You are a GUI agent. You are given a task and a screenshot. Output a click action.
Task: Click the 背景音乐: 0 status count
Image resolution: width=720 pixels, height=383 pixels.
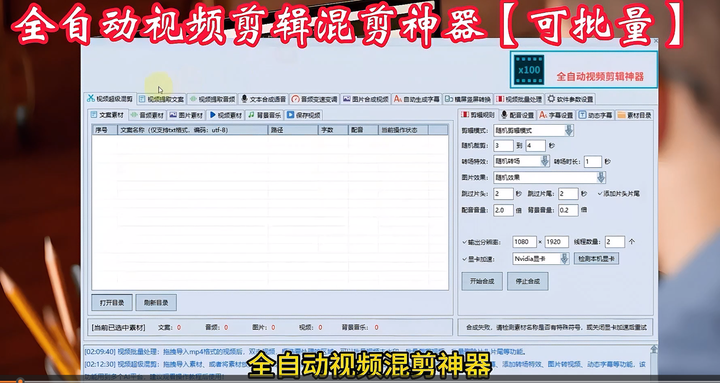(360, 327)
